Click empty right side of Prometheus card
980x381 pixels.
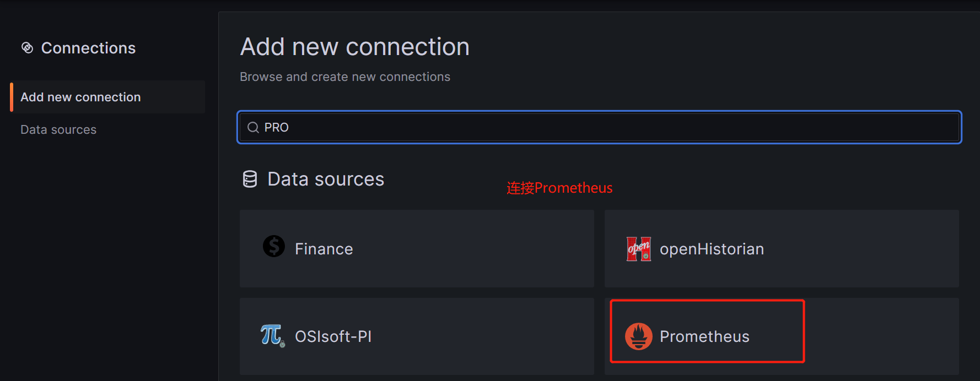click(882, 336)
